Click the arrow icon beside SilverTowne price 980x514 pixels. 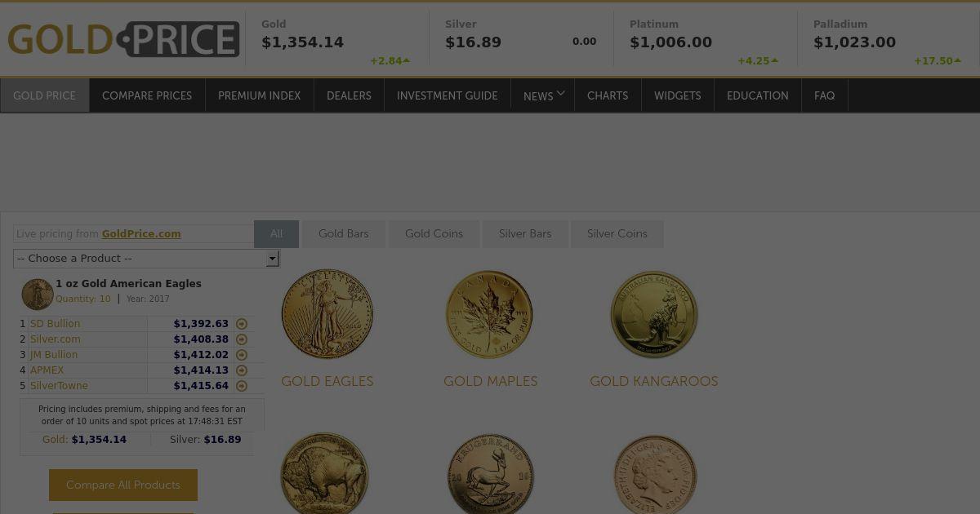point(242,386)
